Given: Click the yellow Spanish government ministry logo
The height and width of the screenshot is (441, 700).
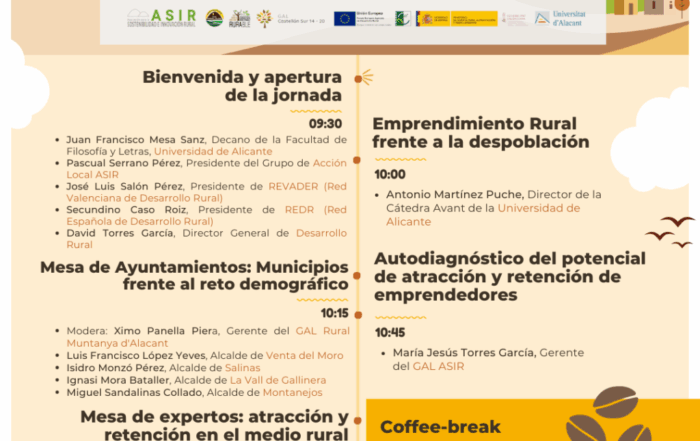Looking at the screenshot, I should coord(456,19).
